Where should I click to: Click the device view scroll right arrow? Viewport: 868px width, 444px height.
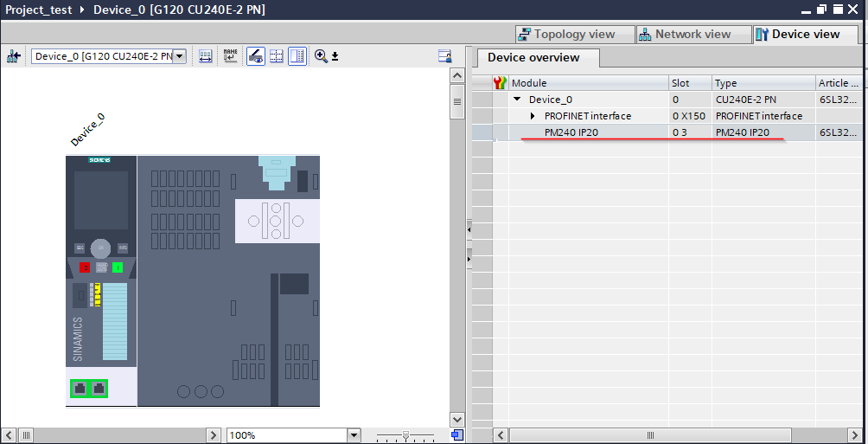214,435
